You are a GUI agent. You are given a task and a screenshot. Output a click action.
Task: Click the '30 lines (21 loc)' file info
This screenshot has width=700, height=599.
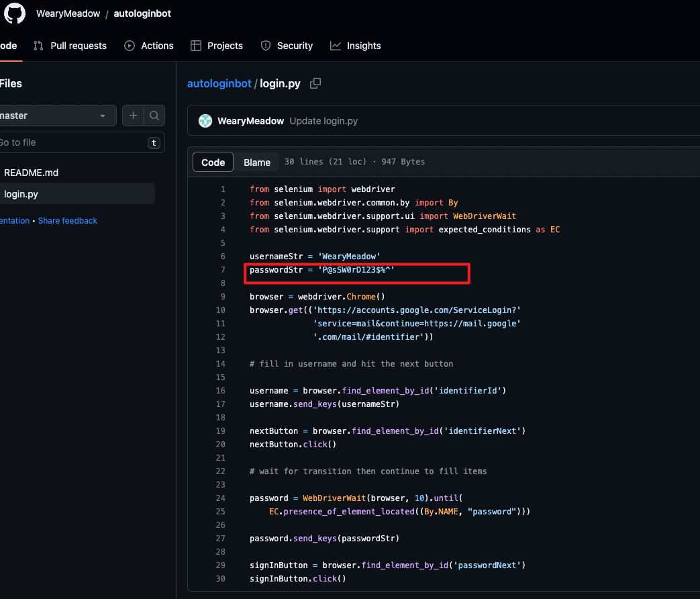click(x=326, y=162)
